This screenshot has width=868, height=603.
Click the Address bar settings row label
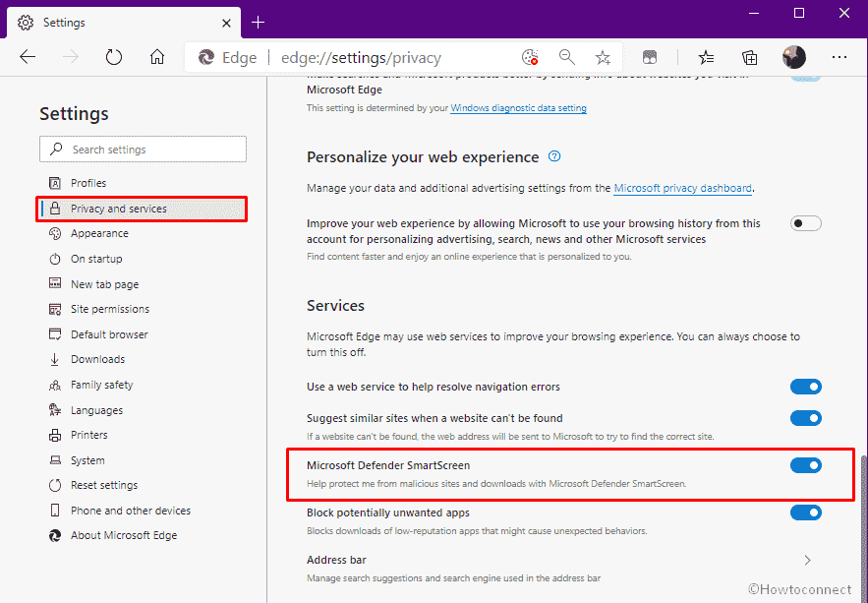[x=336, y=560]
